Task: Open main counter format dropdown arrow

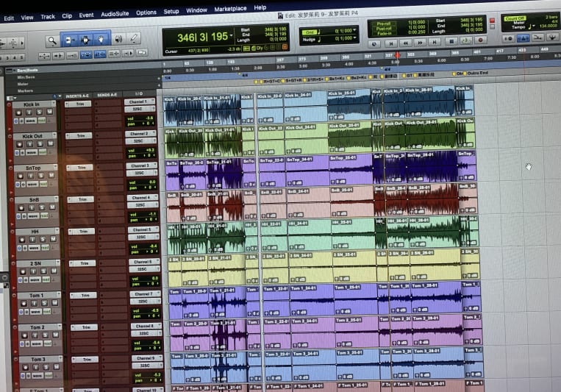Action: 232,35
